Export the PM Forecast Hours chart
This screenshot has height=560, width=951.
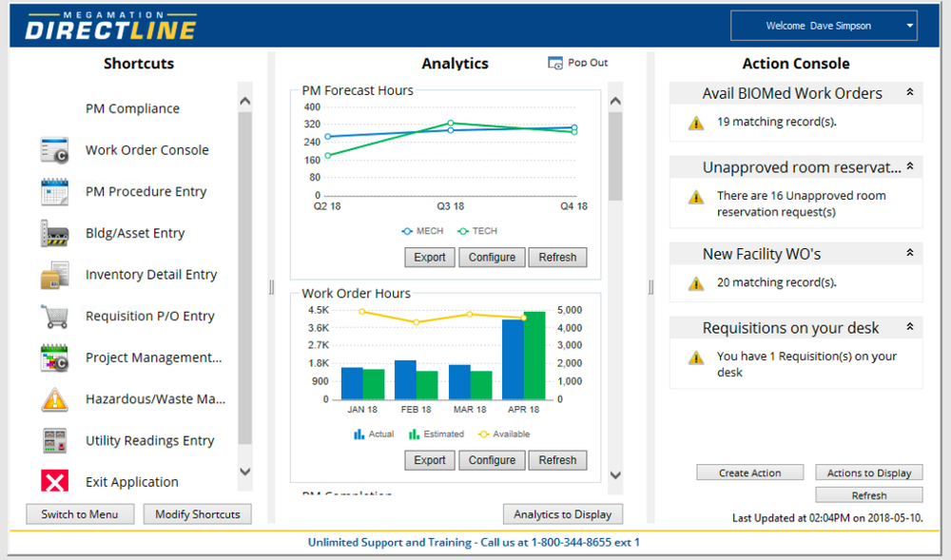click(x=430, y=257)
